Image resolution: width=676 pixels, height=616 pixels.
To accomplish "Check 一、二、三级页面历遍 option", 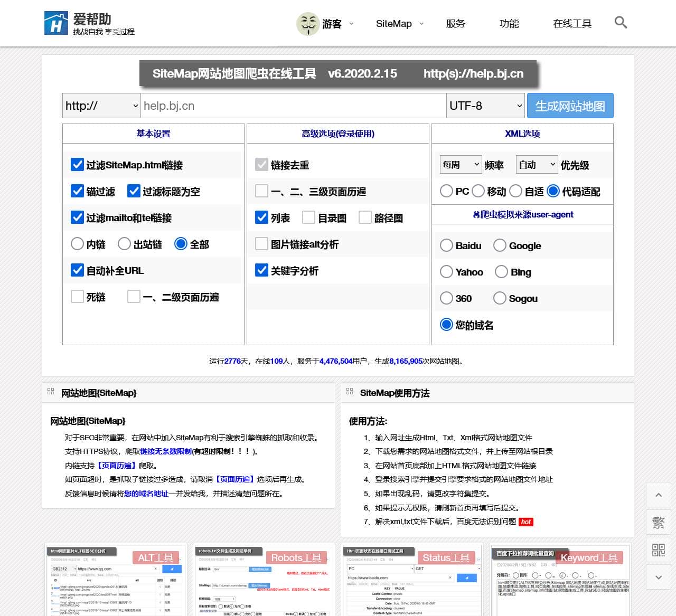I will tap(261, 191).
